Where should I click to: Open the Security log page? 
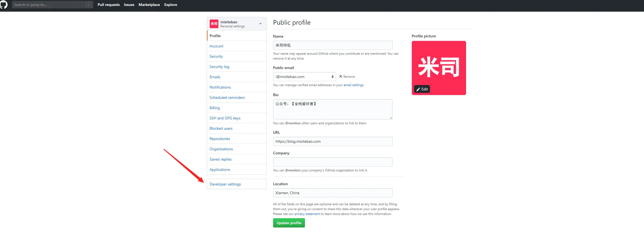237,67
